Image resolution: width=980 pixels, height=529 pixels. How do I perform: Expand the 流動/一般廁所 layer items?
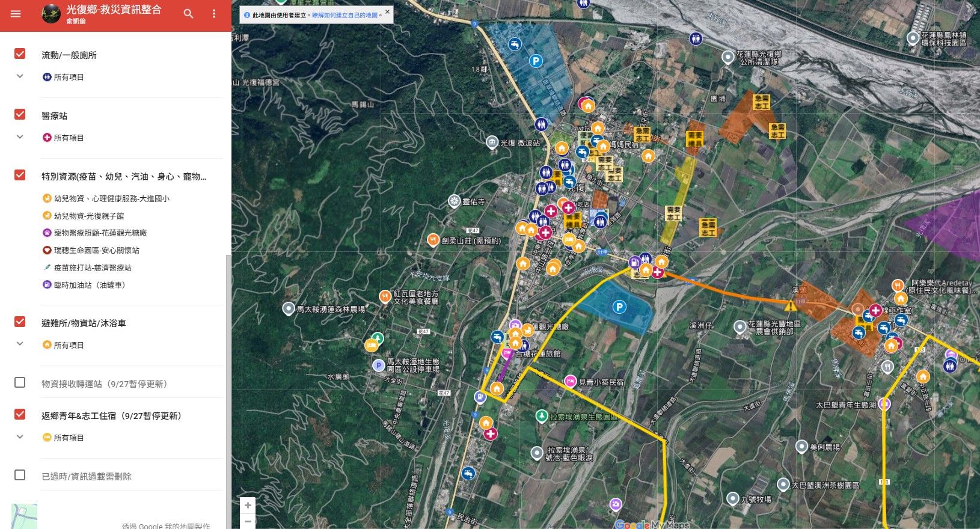[x=20, y=76]
